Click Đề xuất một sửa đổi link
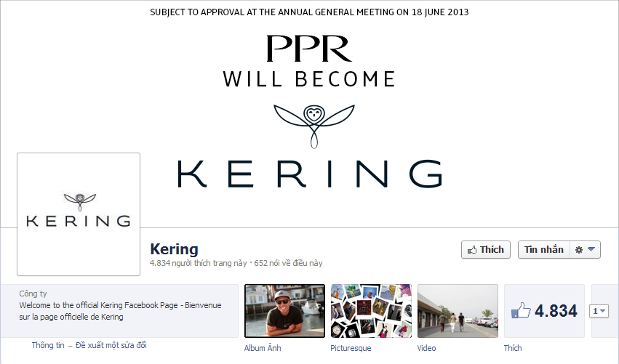619x364 pixels. [111, 345]
